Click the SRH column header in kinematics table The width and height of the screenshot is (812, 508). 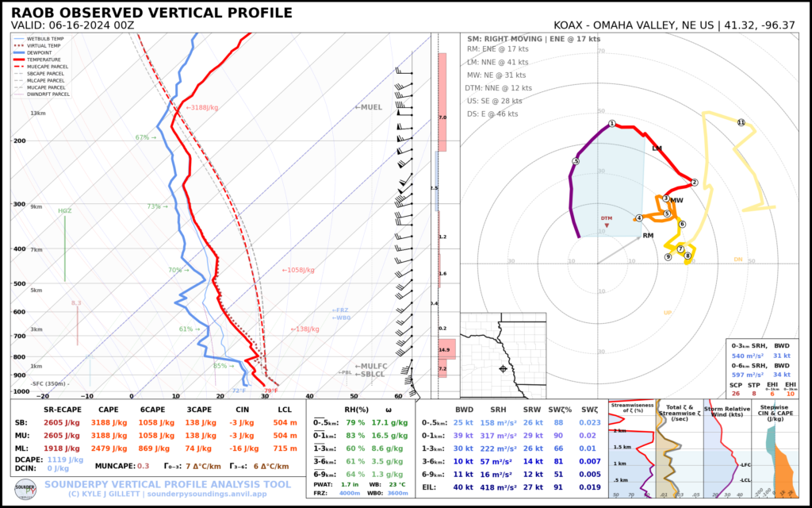tap(497, 410)
